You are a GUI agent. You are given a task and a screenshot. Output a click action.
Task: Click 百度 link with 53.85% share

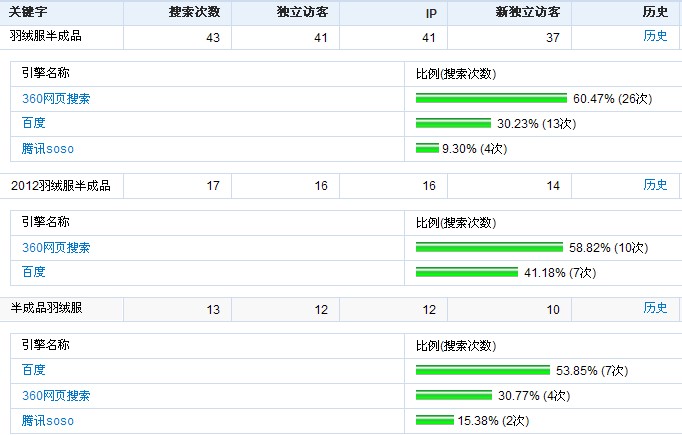tap(34, 370)
